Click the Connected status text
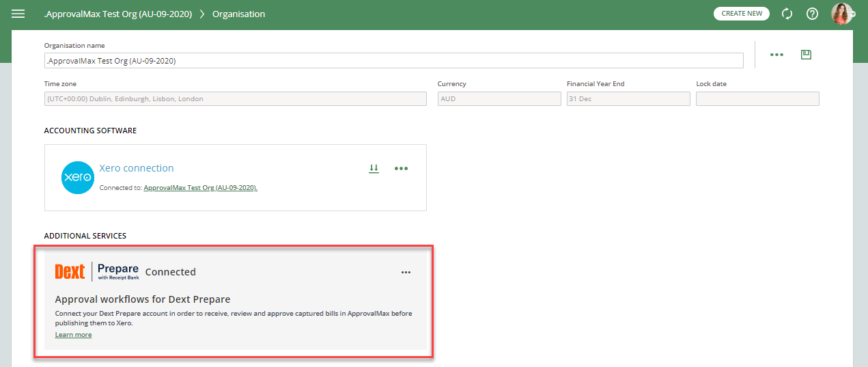This screenshot has width=868, height=367. (x=171, y=272)
